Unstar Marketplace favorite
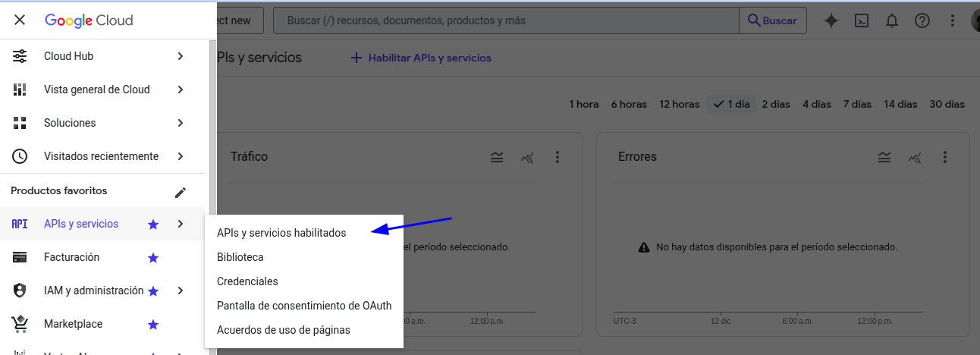The height and width of the screenshot is (355, 980). tap(153, 325)
